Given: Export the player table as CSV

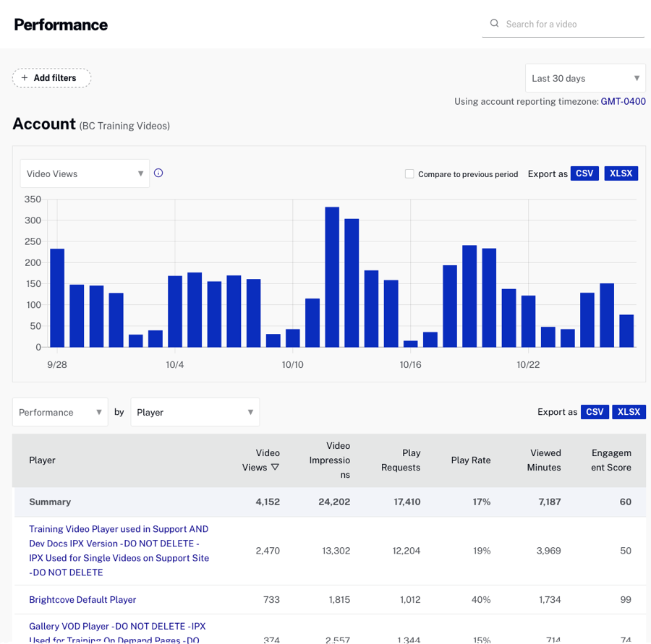Looking at the screenshot, I should [x=595, y=411].
